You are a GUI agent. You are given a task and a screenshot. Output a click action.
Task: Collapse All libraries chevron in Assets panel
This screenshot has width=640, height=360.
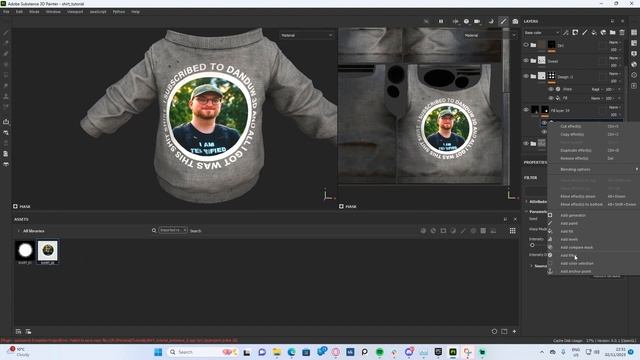pos(19,231)
